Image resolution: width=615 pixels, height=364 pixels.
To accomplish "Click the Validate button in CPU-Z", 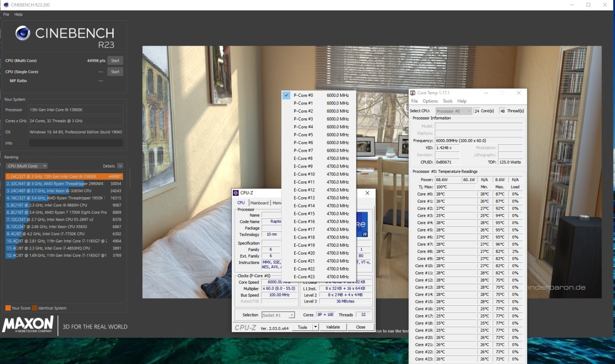I will [333, 327].
